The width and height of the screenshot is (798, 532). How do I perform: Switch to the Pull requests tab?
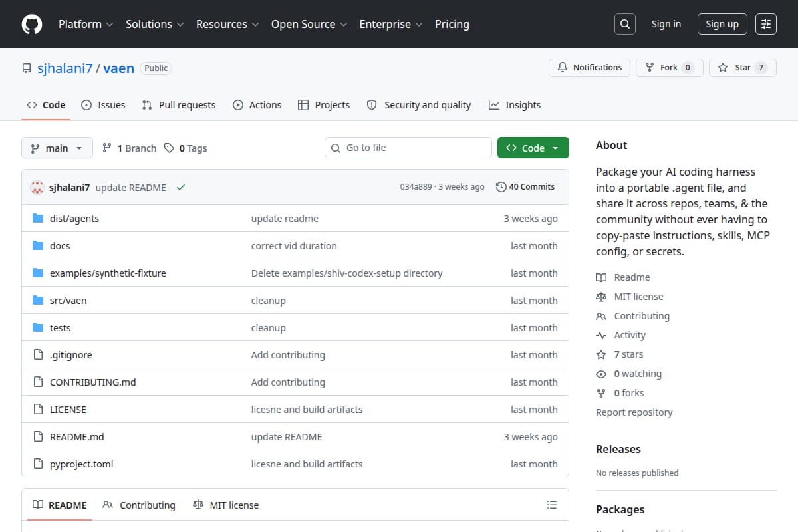pos(179,105)
